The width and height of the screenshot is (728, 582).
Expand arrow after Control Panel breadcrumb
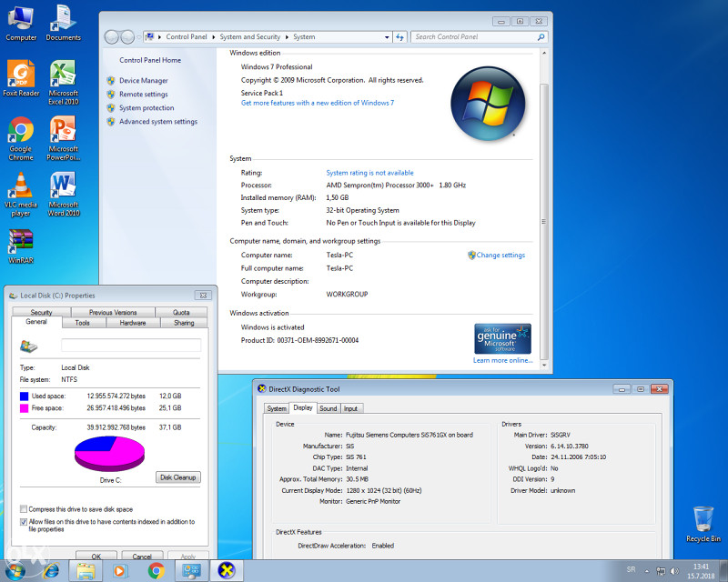pos(213,37)
